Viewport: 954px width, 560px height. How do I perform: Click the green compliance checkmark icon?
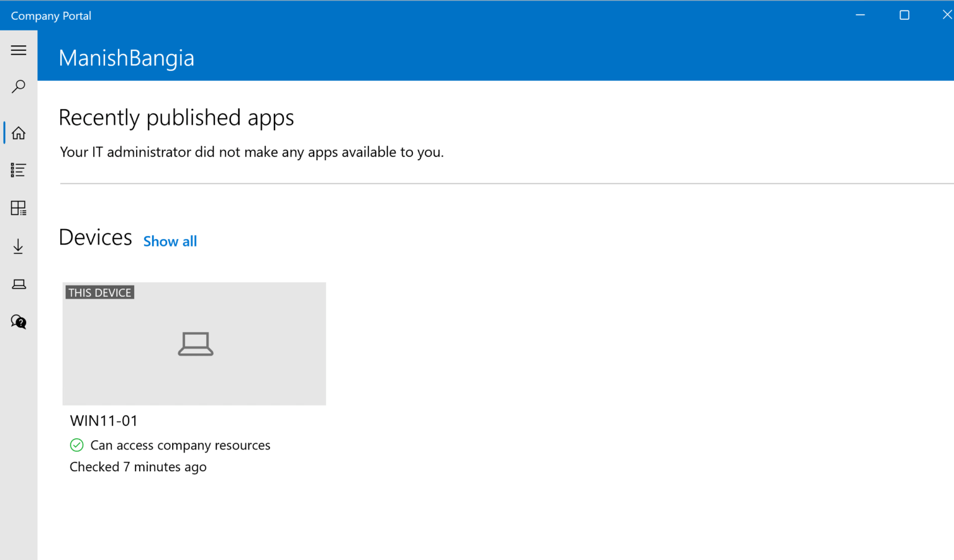pos(77,445)
